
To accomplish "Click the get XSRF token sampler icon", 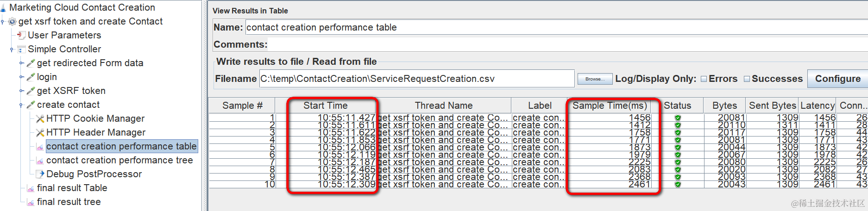I will [x=31, y=91].
